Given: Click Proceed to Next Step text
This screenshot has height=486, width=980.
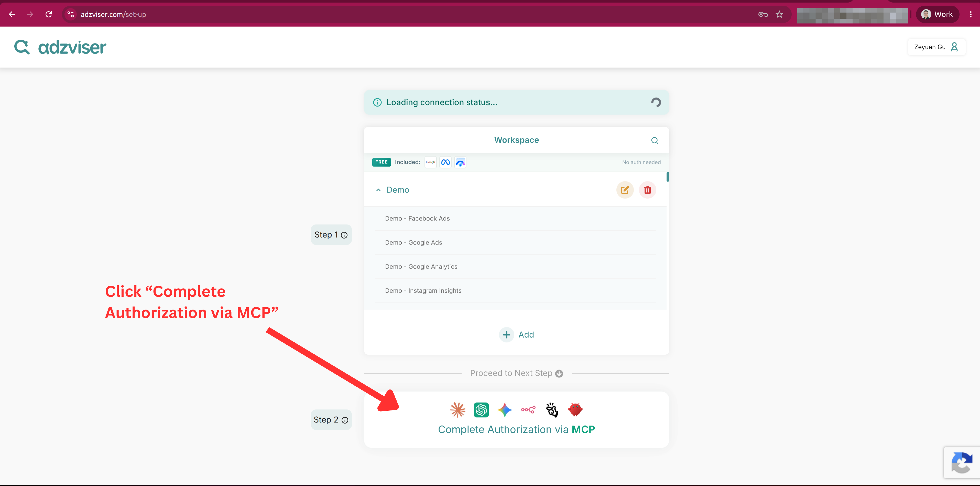Looking at the screenshot, I should pyautogui.click(x=511, y=373).
